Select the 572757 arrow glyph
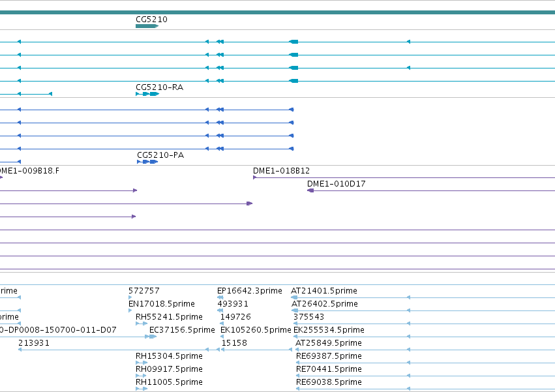 [x=130, y=297]
